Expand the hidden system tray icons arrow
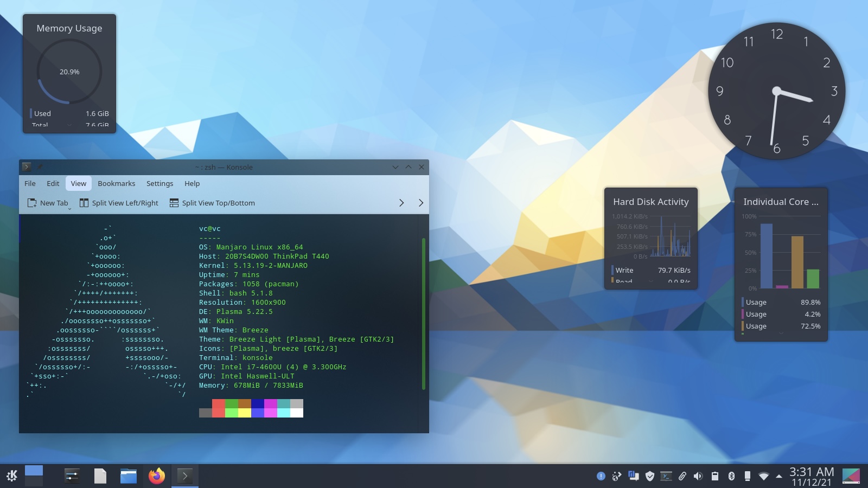Screen dimensions: 868x488 click(779, 476)
